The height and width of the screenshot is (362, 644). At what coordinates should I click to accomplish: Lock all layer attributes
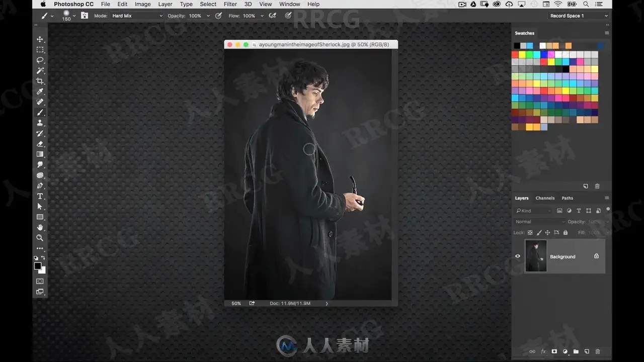pyautogui.click(x=566, y=233)
